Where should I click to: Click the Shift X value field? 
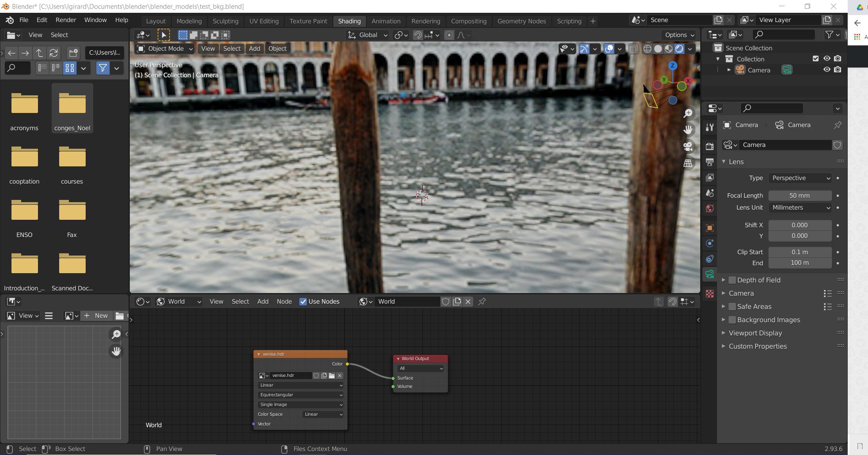pos(800,225)
